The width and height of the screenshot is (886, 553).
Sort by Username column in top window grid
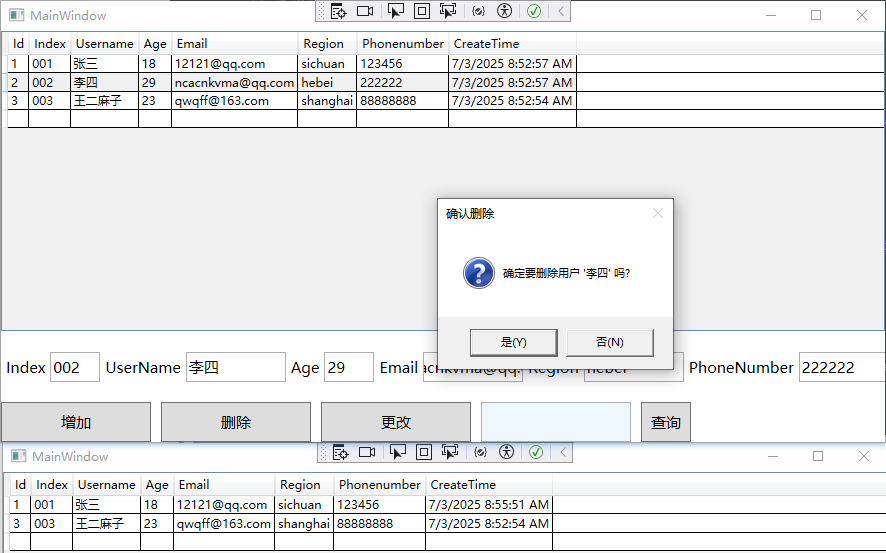pyautogui.click(x=105, y=43)
